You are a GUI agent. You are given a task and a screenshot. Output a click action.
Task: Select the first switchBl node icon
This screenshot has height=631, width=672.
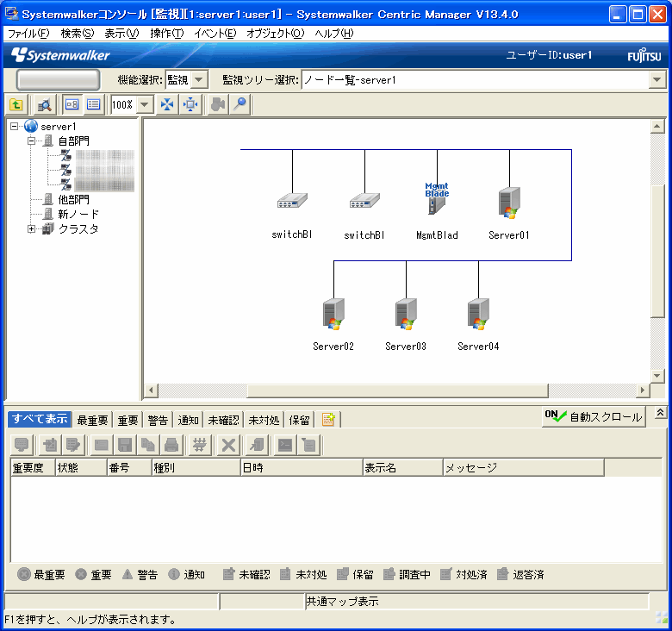tap(292, 200)
